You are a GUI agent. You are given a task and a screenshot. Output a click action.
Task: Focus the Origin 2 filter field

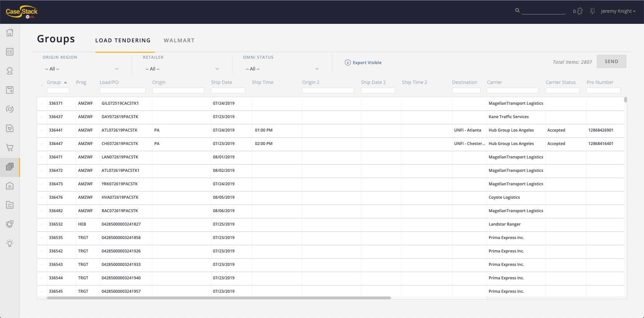[x=328, y=91]
